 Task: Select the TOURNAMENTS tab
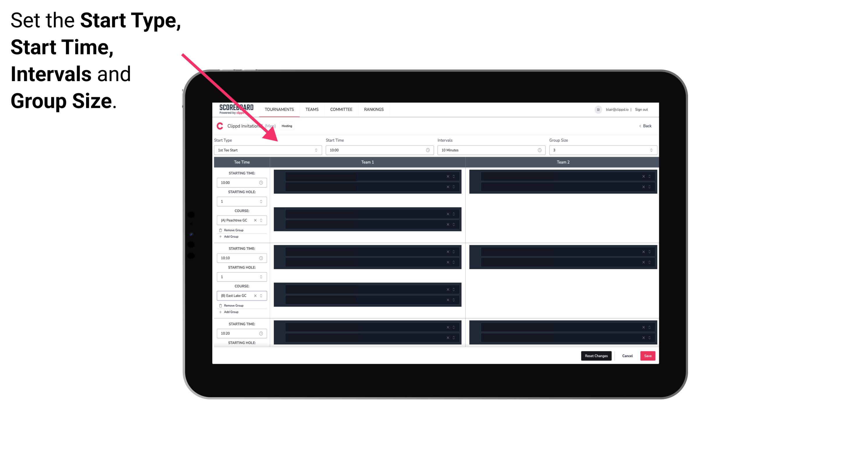point(279,109)
